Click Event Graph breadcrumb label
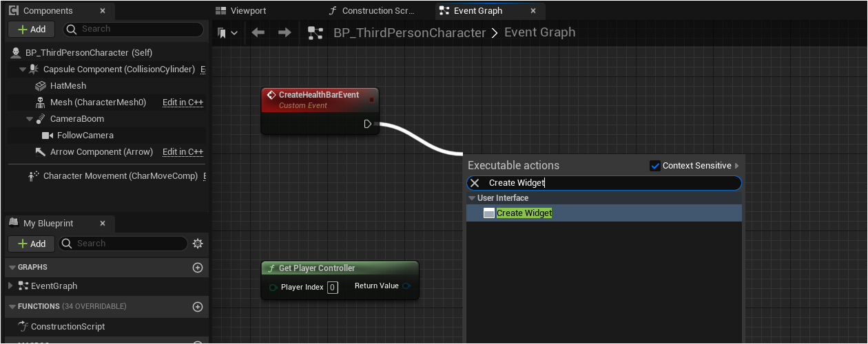The height and width of the screenshot is (344, 868). tap(539, 32)
